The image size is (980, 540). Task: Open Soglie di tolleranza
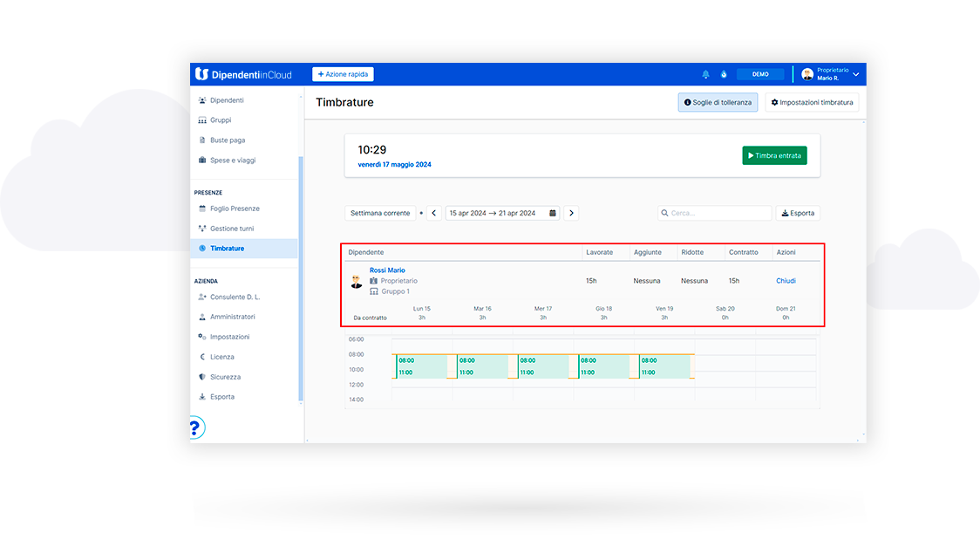pyautogui.click(x=718, y=102)
